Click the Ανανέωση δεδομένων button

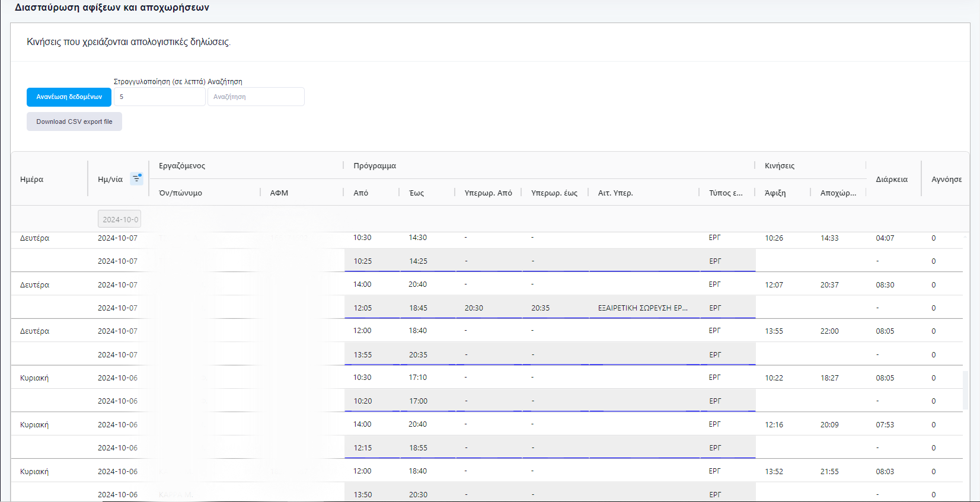click(x=69, y=97)
